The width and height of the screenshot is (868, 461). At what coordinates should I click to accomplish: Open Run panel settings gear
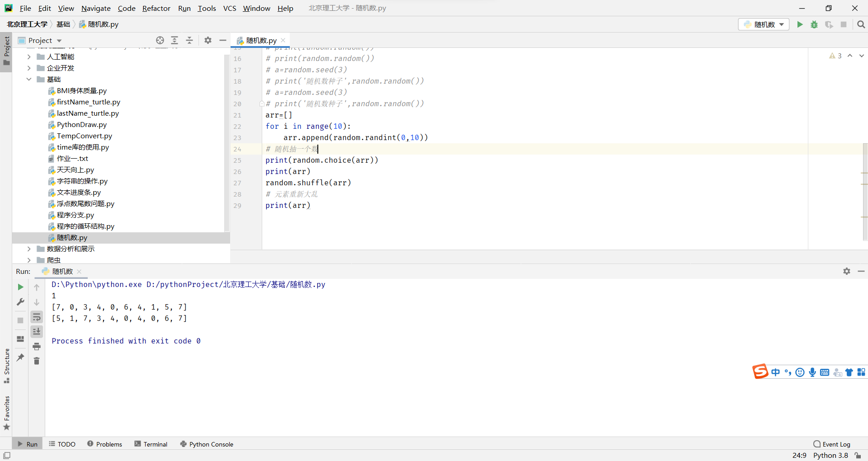(x=847, y=271)
